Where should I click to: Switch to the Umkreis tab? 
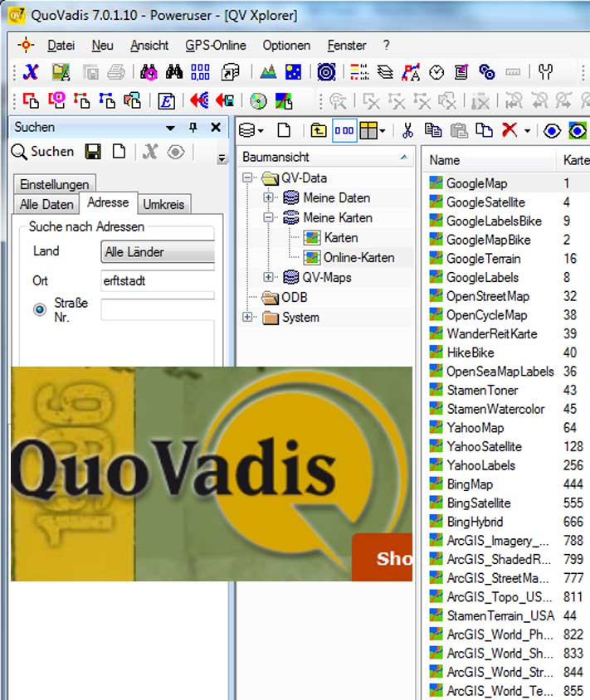tap(163, 204)
